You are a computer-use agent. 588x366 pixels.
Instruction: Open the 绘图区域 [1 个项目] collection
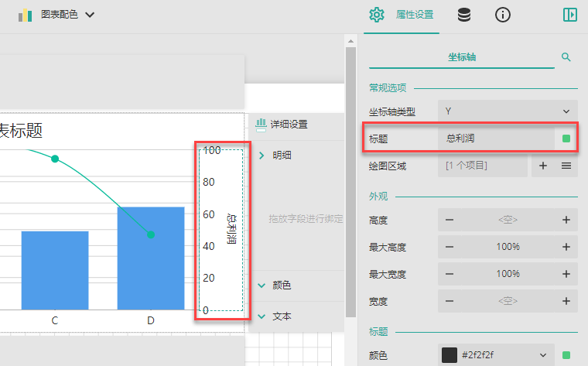(x=482, y=166)
